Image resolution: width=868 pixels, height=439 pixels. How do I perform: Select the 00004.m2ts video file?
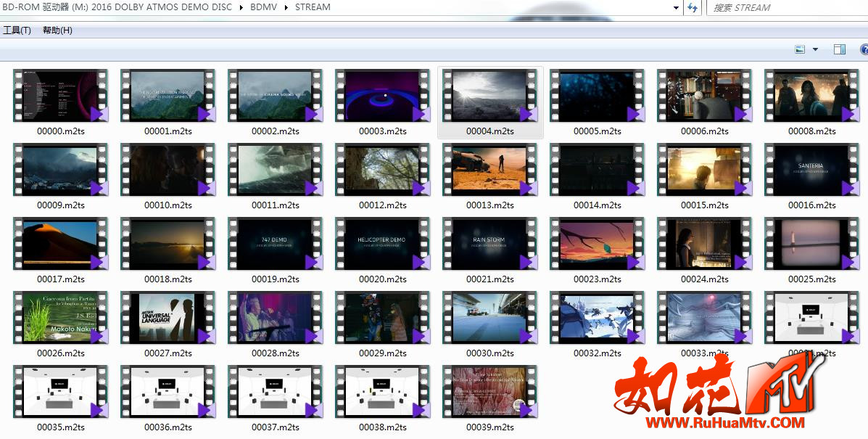489,97
